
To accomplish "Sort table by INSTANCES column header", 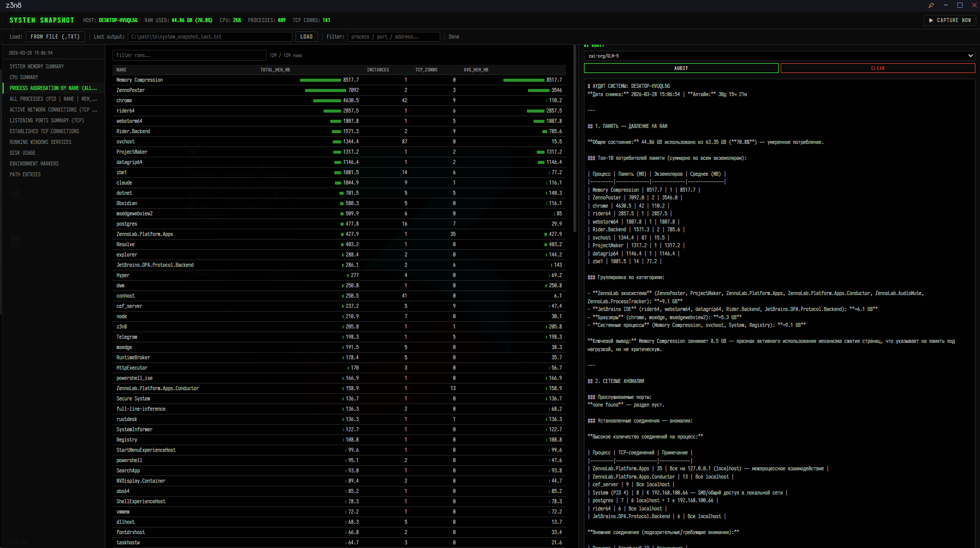I will pyautogui.click(x=378, y=70).
